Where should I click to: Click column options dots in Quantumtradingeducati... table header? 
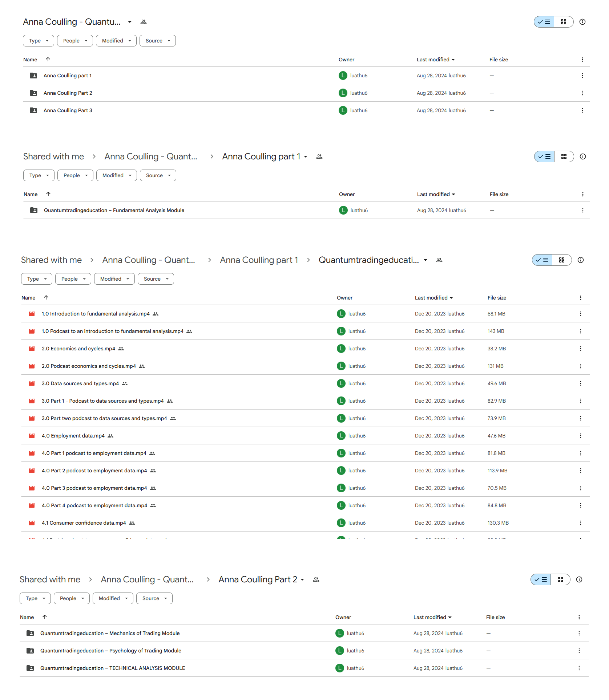click(580, 298)
